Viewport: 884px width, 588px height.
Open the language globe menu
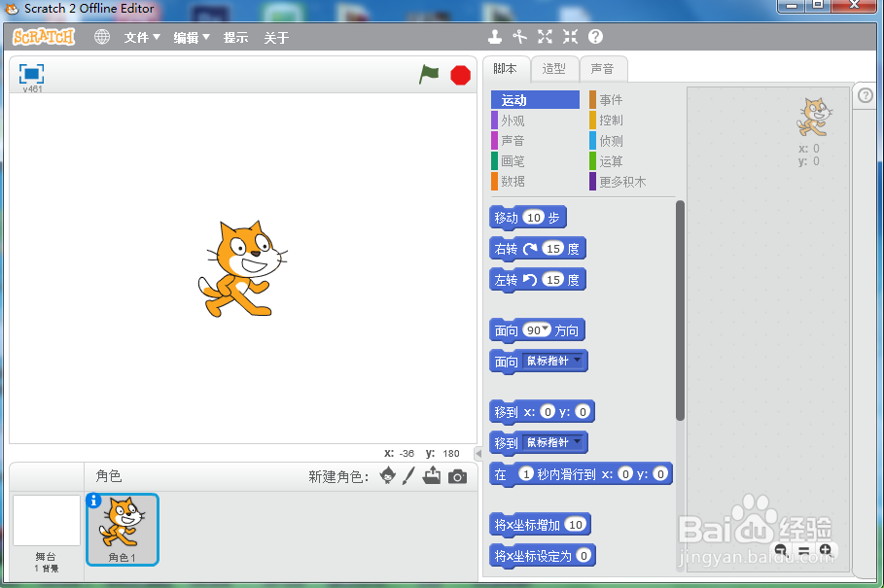point(102,37)
